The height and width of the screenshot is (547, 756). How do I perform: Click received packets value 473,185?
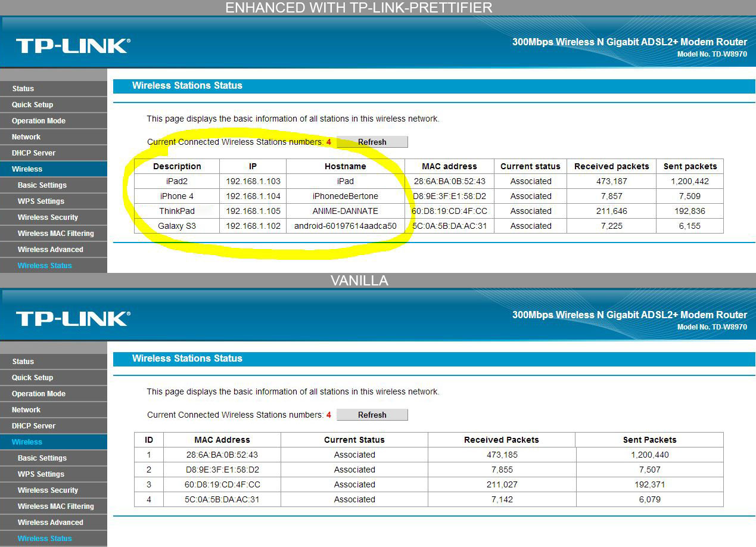502,455
